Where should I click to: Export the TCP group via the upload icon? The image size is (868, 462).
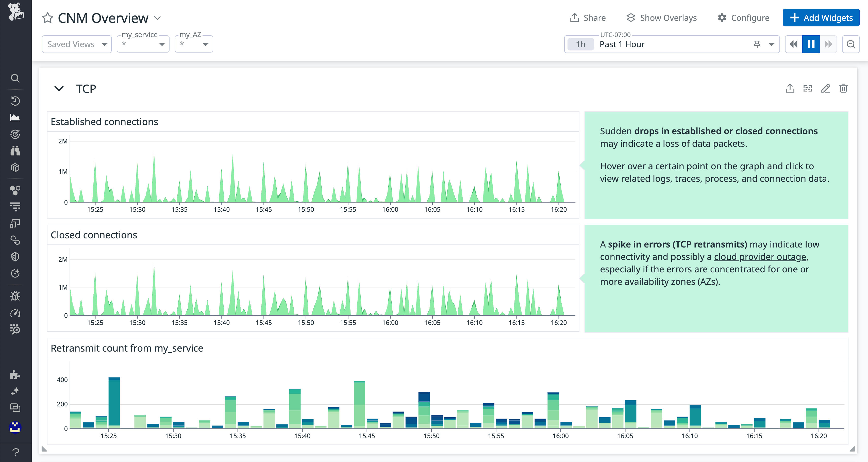(x=790, y=88)
